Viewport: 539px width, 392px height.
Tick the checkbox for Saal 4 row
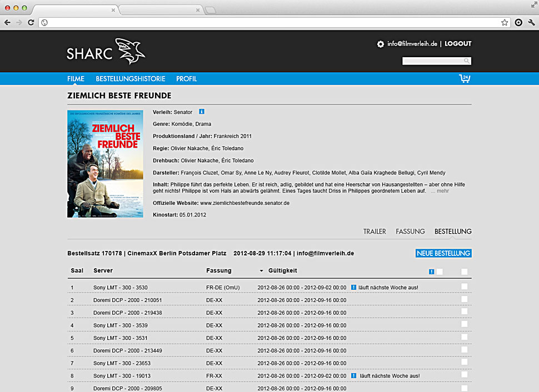point(465,324)
